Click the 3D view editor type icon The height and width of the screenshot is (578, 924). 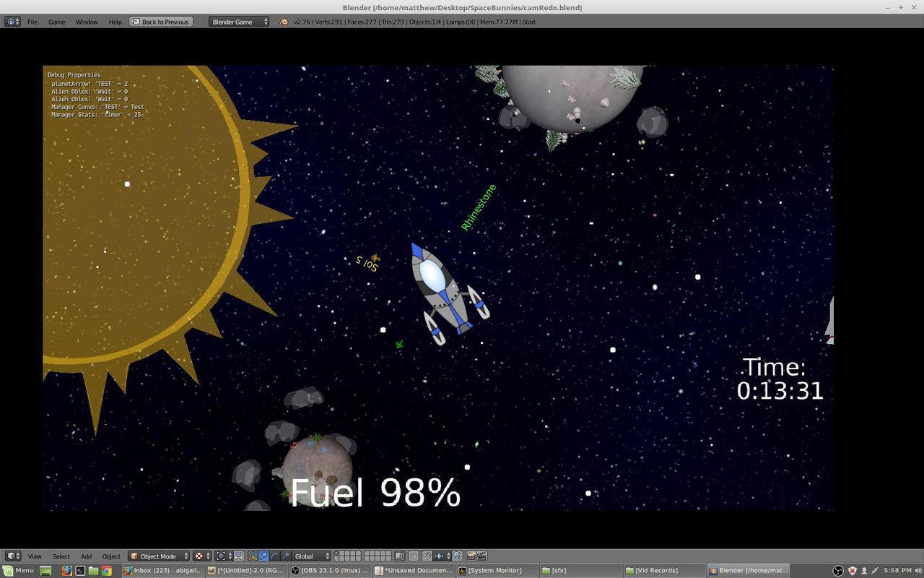coord(13,556)
